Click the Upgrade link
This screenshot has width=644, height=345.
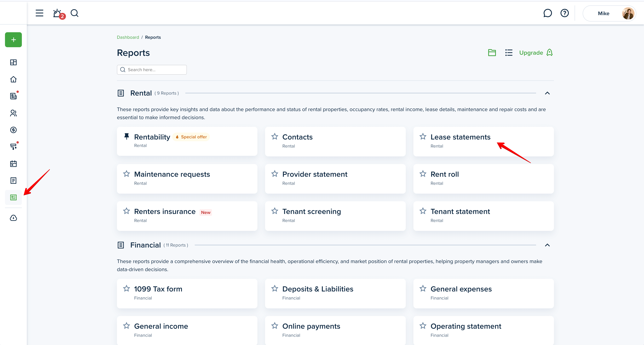[x=536, y=53]
